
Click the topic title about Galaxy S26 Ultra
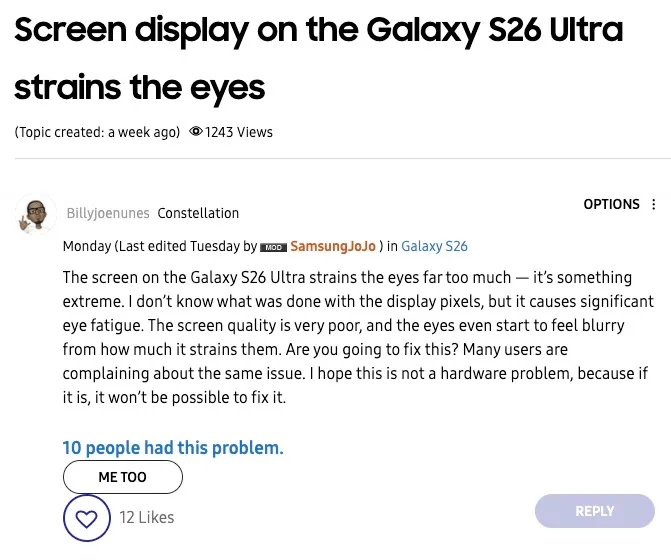318,58
